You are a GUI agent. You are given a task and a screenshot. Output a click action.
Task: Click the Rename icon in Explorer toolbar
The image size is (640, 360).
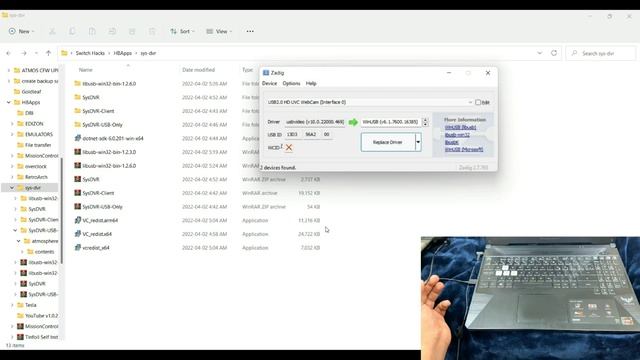tap(112, 31)
